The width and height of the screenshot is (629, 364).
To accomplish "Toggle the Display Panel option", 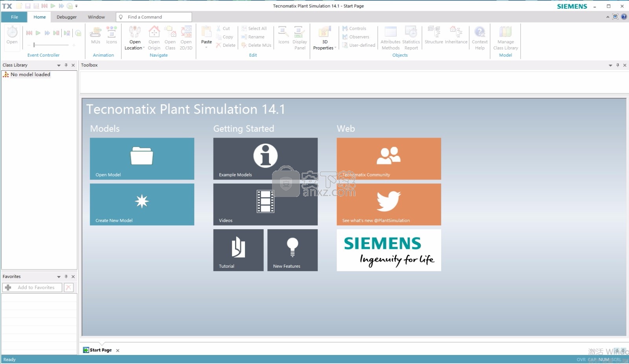I will tap(300, 38).
